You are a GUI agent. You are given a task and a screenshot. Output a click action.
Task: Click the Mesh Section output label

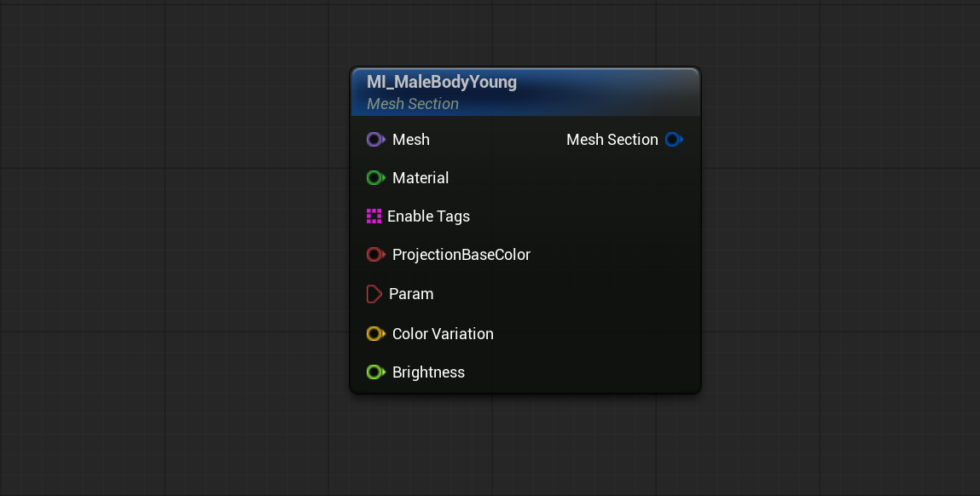pos(612,139)
